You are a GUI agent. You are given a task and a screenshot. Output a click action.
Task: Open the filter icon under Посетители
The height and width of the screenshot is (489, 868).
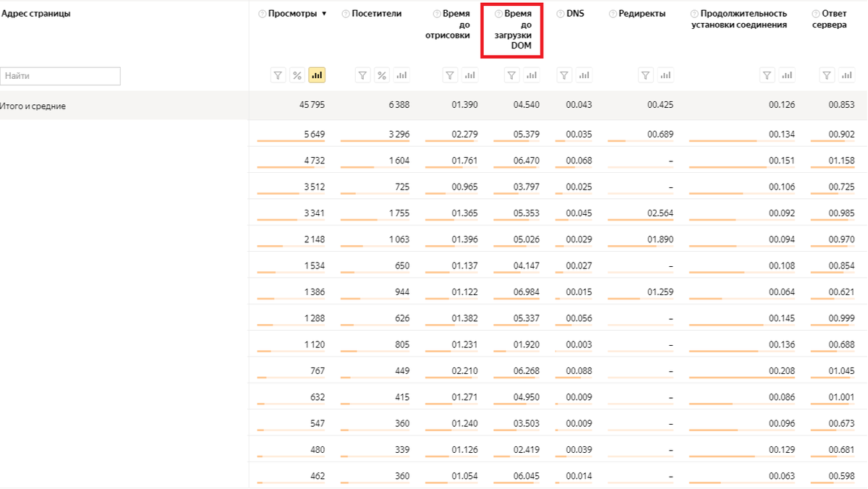363,75
